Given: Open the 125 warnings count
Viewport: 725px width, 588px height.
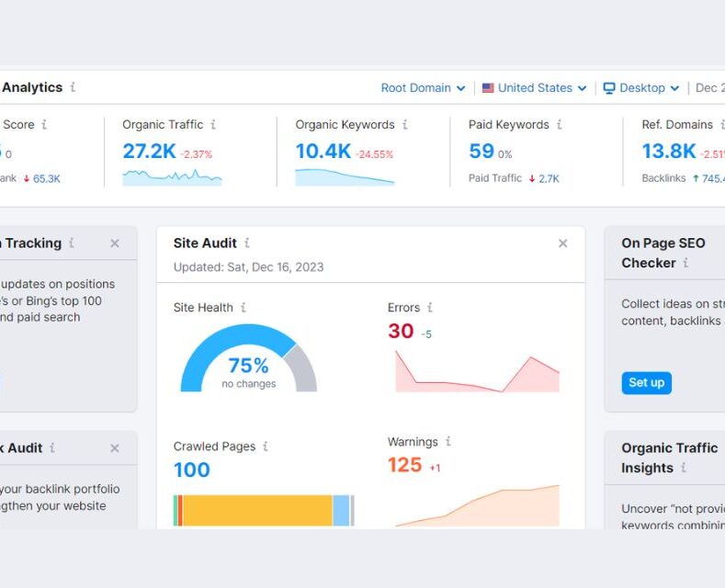Looking at the screenshot, I should click(x=404, y=466).
